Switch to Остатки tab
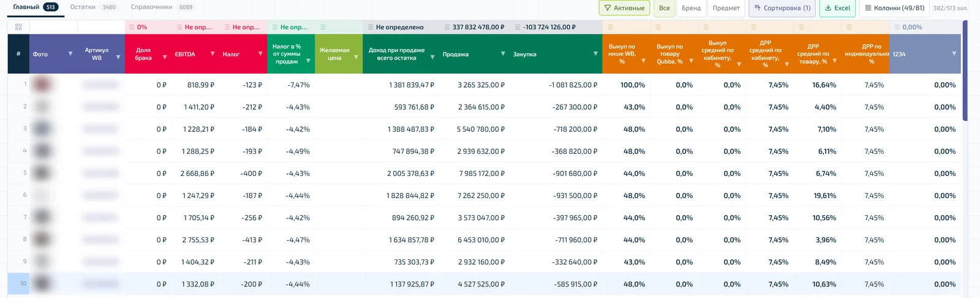 point(93,7)
